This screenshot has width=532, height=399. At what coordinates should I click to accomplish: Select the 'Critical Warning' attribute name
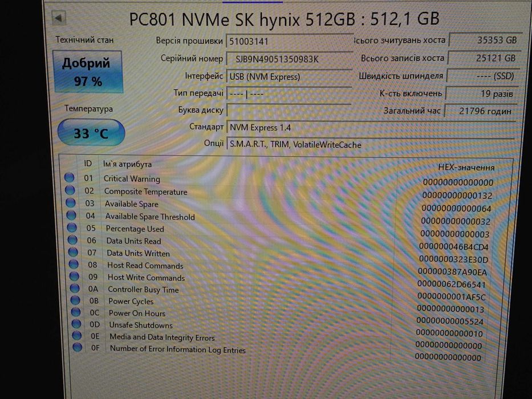click(132, 179)
